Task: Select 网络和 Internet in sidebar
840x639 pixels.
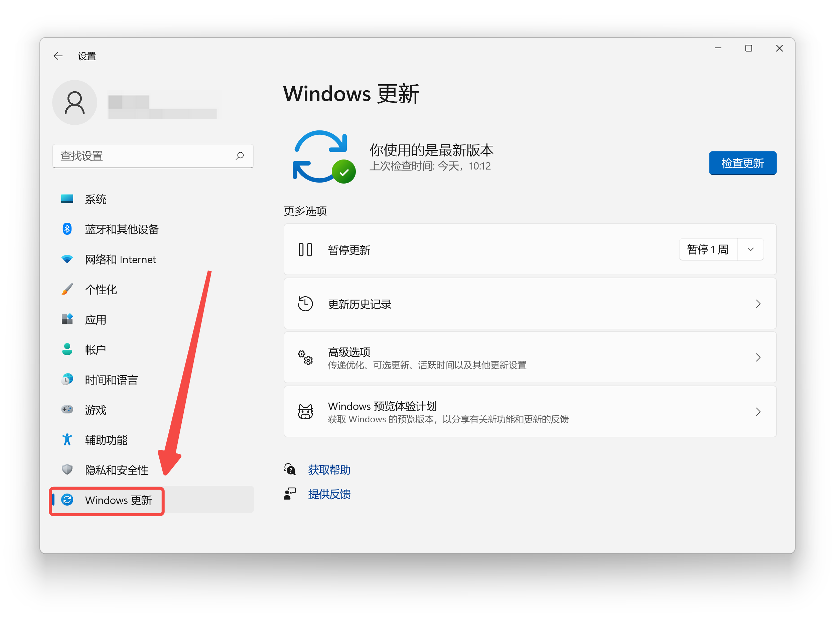Action: point(153,259)
